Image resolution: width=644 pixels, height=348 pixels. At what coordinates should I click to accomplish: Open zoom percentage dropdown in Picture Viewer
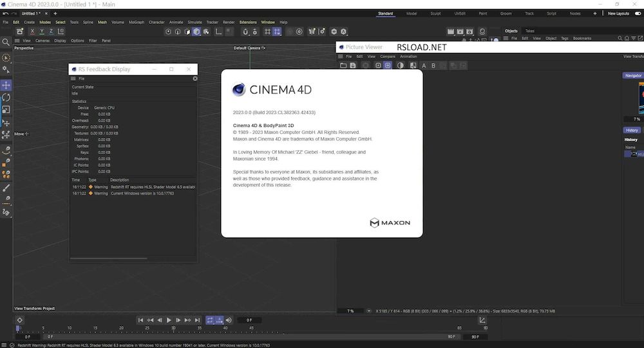point(368,311)
